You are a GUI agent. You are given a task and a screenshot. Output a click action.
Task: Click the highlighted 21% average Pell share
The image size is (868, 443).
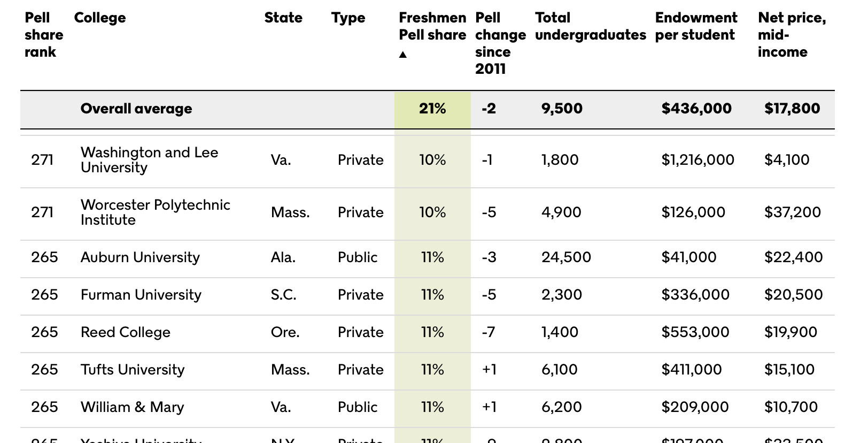(432, 109)
